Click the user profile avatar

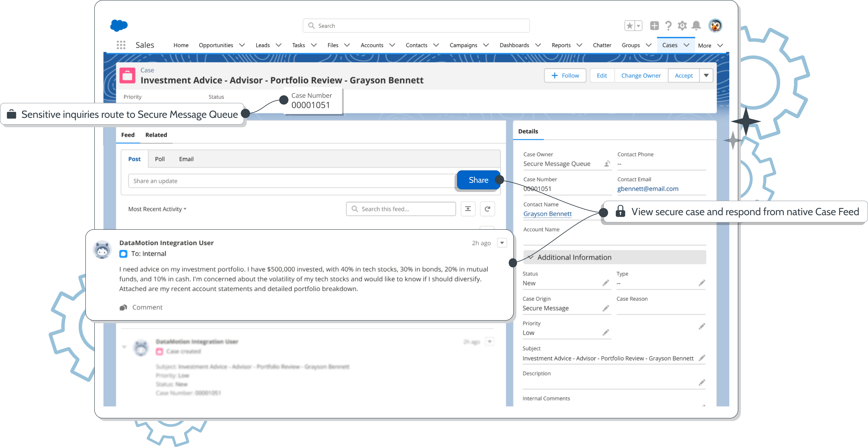point(715,26)
